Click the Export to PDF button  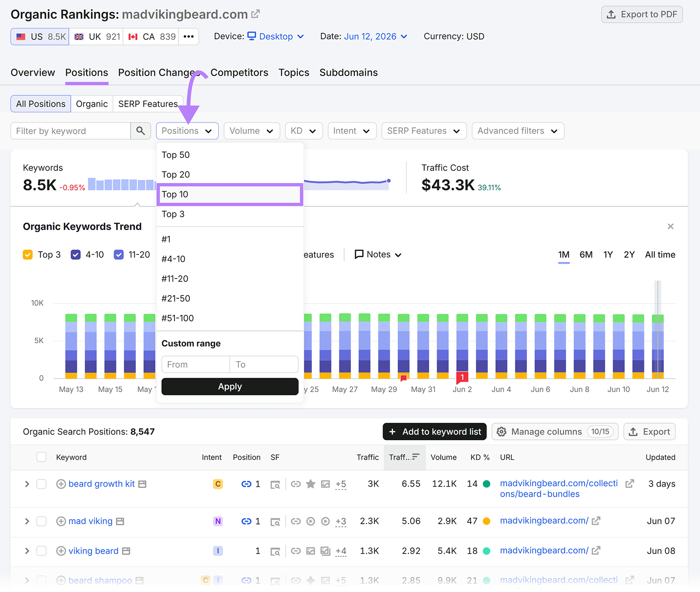(x=642, y=14)
